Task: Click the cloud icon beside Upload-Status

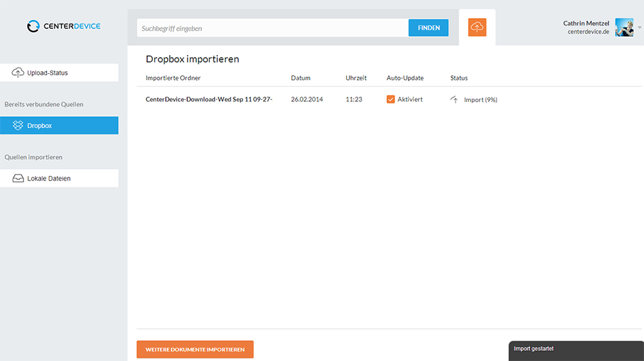Action: (x=18, y=72)
